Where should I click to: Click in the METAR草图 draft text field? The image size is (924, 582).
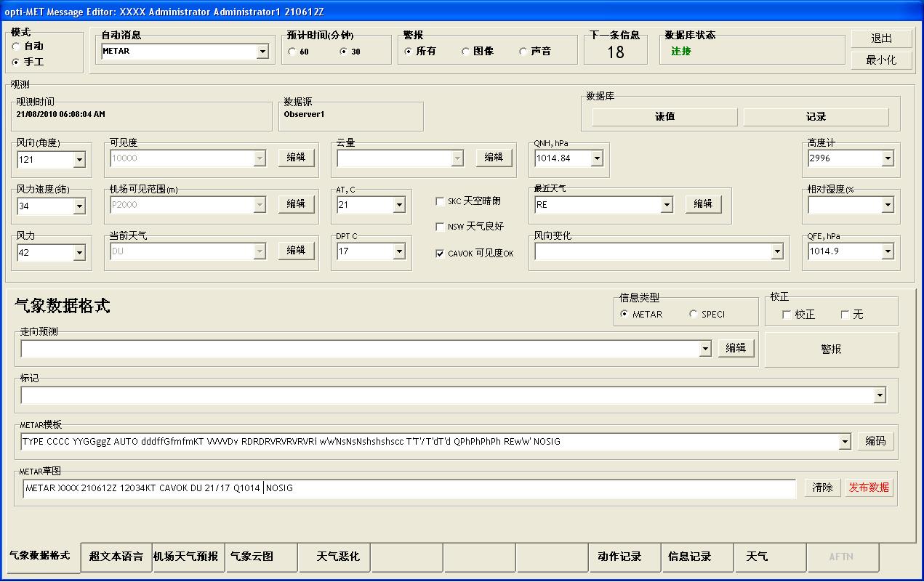(x=509, y=488)
